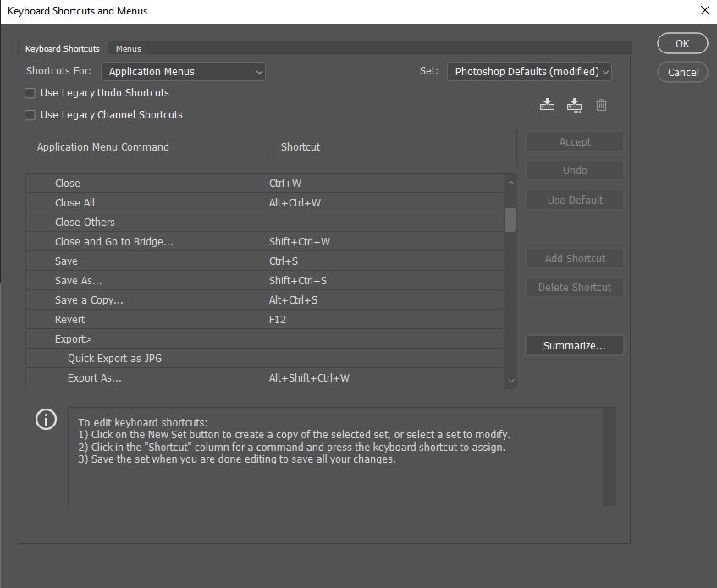The width and height of the screenshot is (717, 588).
Task: Click the Application Menu Command column header
Action: coord(103,147)
